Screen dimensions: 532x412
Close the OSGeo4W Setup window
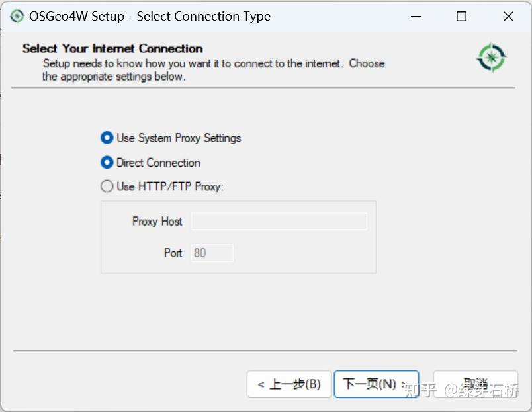[x=508, y=16]
